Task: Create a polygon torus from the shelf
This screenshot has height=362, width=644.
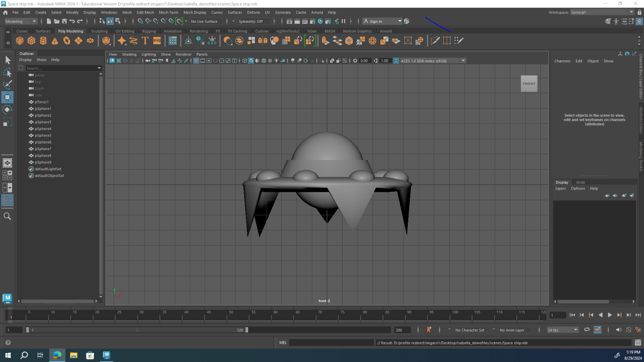Action: click(x=67, y=41)
